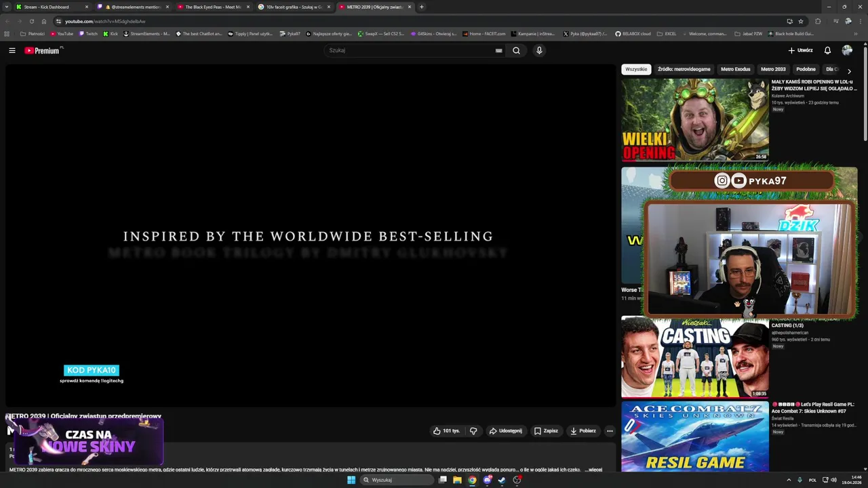Expand the description with ...więcej
Screen dimensions: 868x488
(x=593, y=469)
